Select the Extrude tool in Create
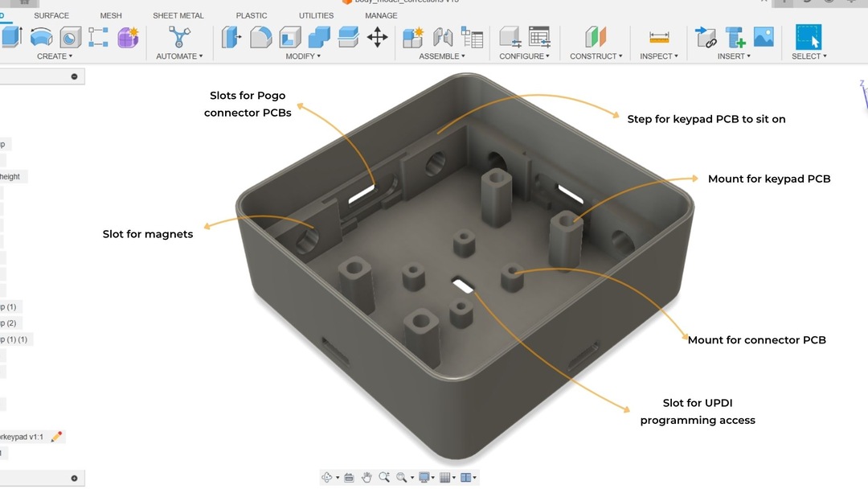Image resolution: width=868 pixels, height=489 pixels. point(10,37)
